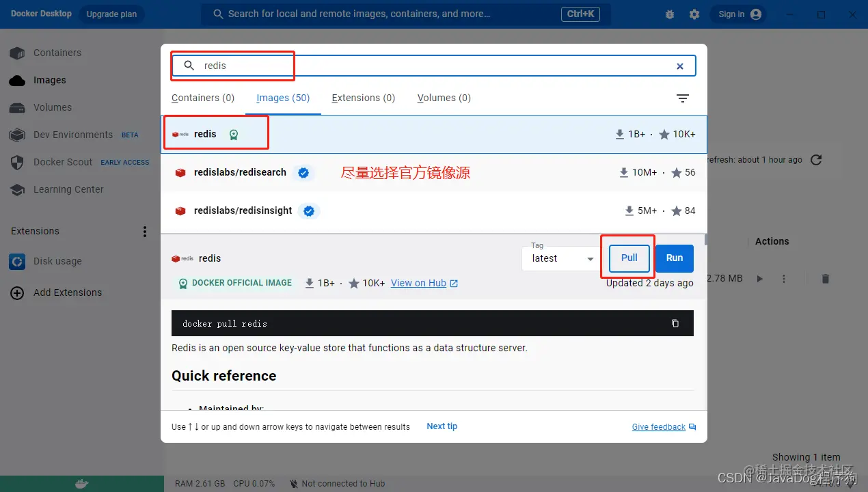Click the Upgrade plan button
This screenshot has width=868, height=492.
(x=111, y=14)
